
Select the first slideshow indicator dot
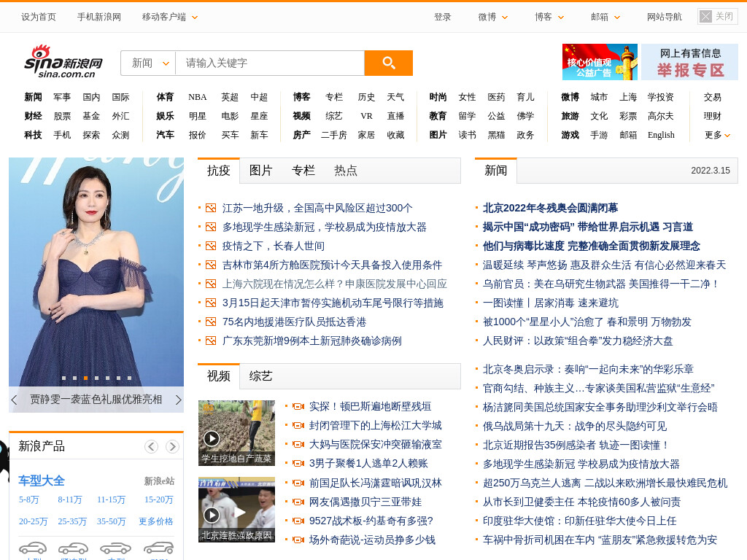click(64, 378)
